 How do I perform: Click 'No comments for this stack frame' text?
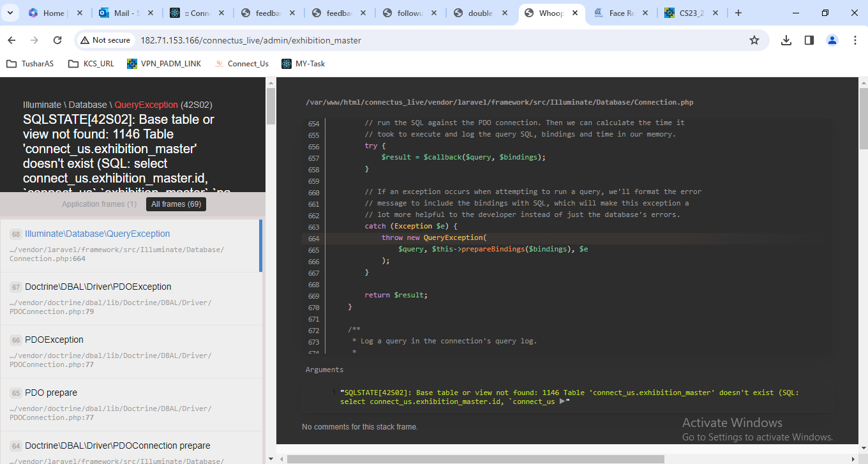click(x=360, y=427)
